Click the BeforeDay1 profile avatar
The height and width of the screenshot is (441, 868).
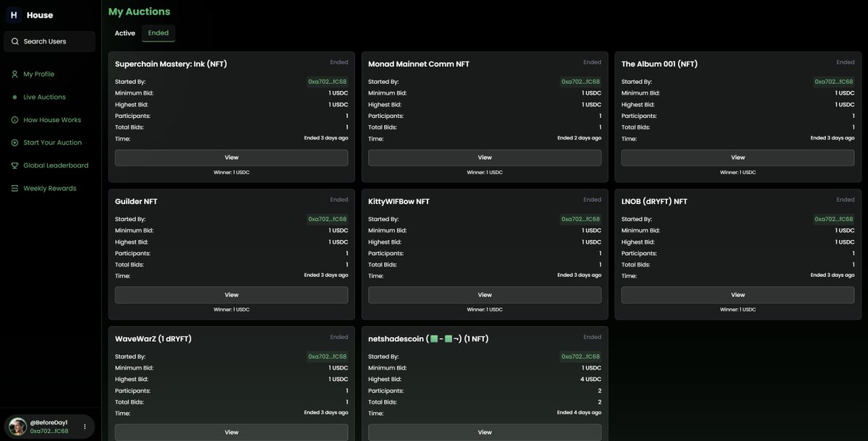point(17,427)
